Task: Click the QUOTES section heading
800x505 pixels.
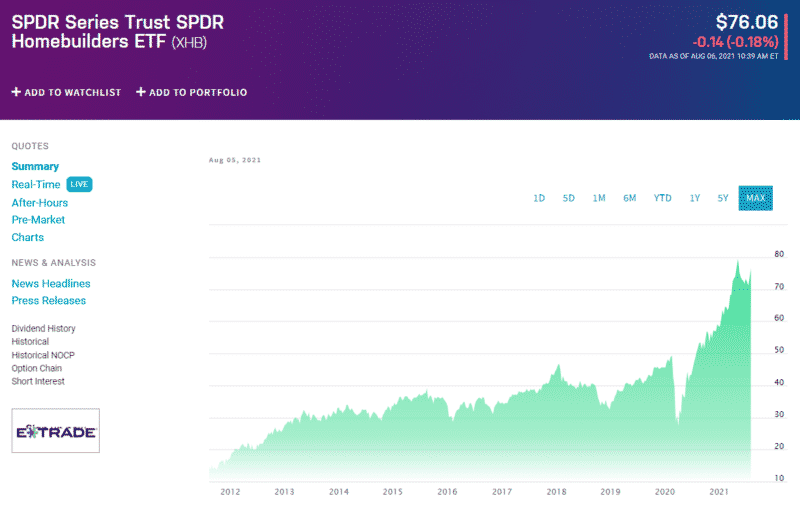Action: [x=30, y=146]
